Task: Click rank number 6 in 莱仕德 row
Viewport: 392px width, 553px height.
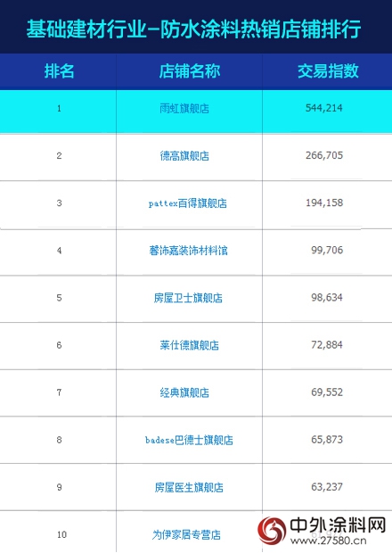Action: (x=59, y=345)
